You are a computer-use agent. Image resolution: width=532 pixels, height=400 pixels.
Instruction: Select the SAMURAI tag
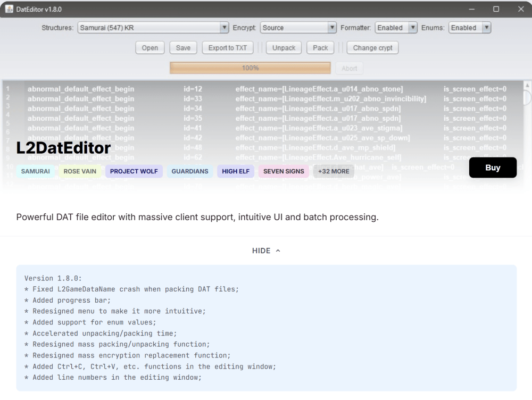(36, 171)
